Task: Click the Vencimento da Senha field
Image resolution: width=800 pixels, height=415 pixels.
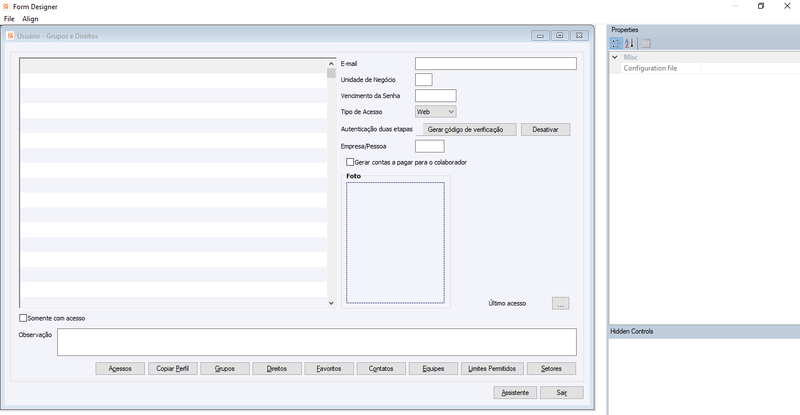Action: pos(435,95)
